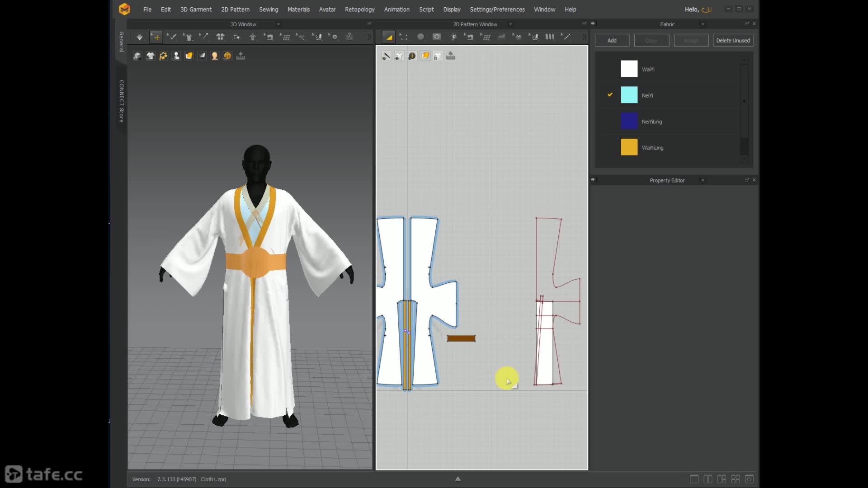Open the 3D Garment menu
Viewport: 868px width, 488px height.
pyautogui.click(x=196, y=9)
